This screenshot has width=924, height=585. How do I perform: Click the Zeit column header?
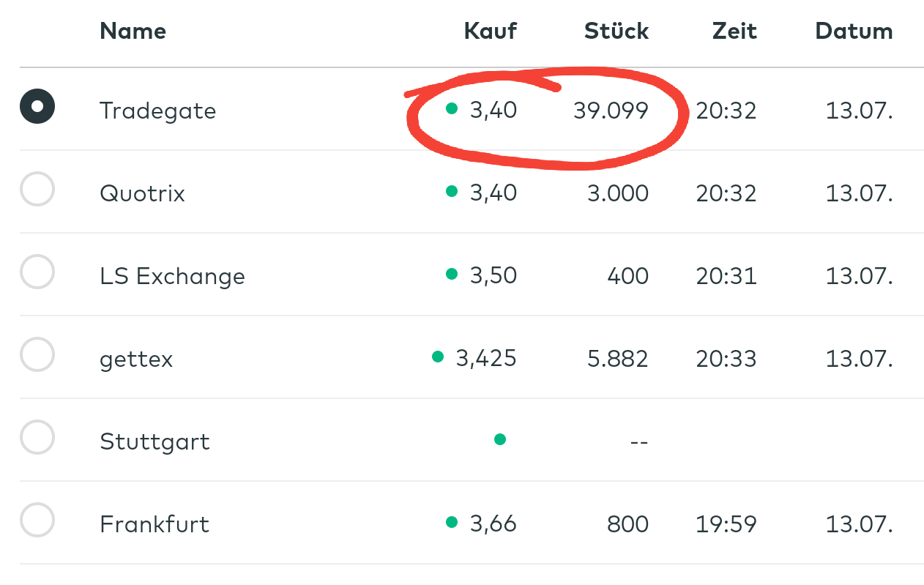734,31
